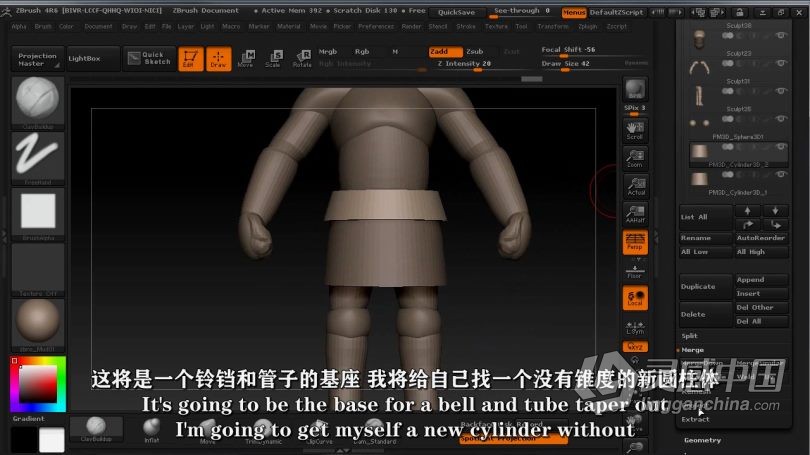Toggle Local transformations button
Screen dimensions: 810x455
[635, 298]
